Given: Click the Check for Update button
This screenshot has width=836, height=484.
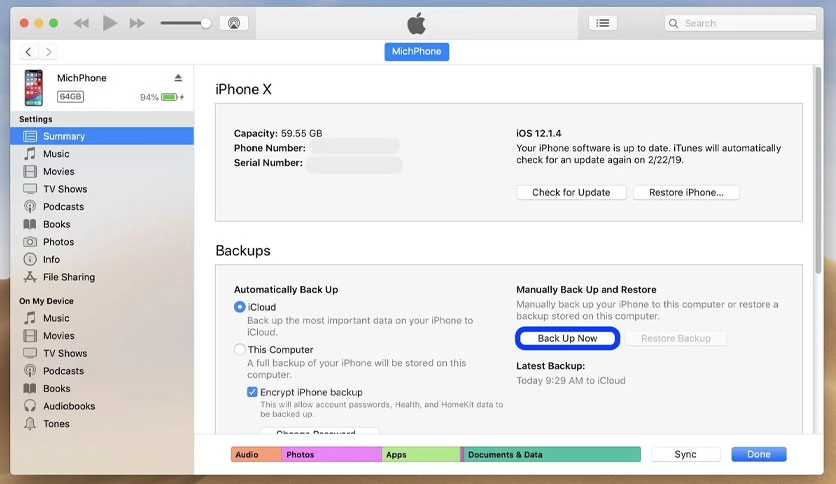Looking at the screenshot, I should (571, 192).
